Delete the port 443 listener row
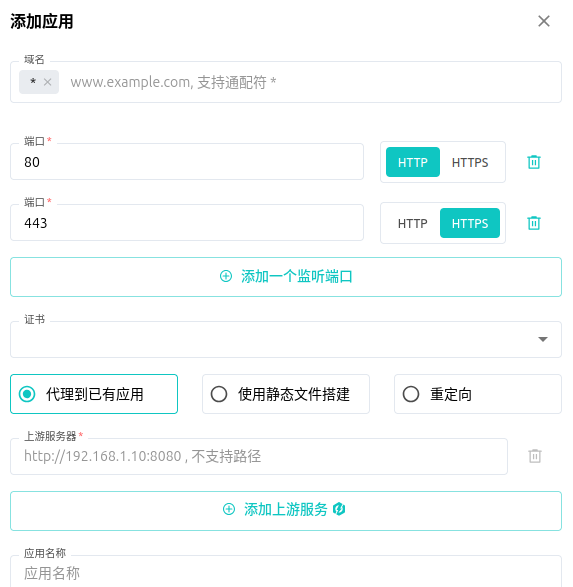 534,223
